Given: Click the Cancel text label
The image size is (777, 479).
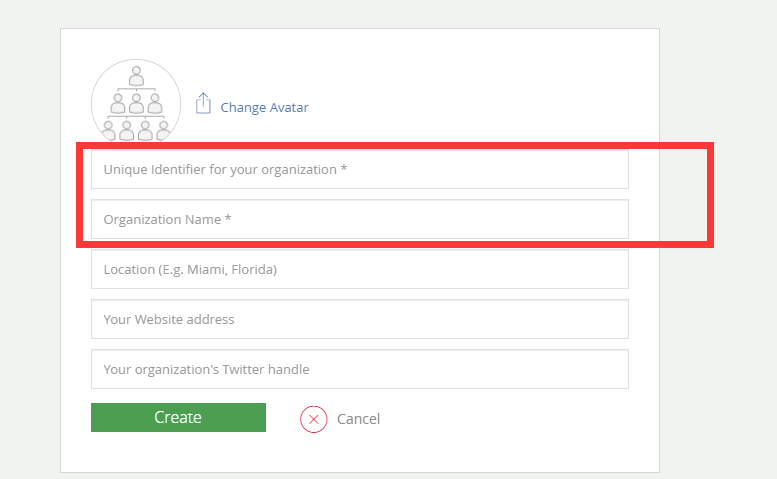Looking at the screenshot, I should [x=358, y=419].
